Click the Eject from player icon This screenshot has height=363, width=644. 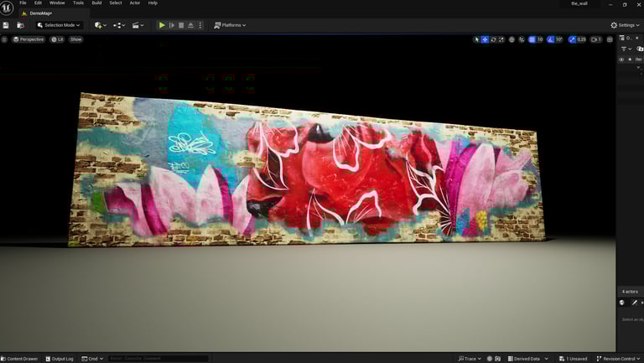(190, 25)
